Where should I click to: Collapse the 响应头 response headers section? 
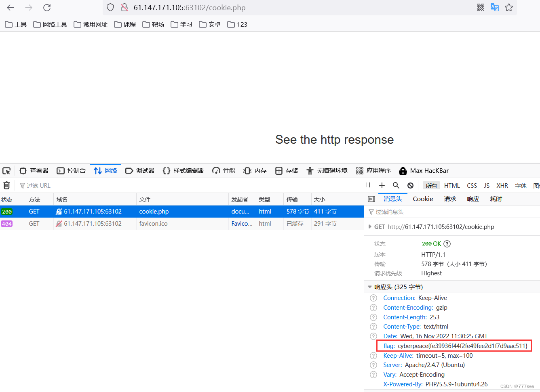[x=370, y=287]
